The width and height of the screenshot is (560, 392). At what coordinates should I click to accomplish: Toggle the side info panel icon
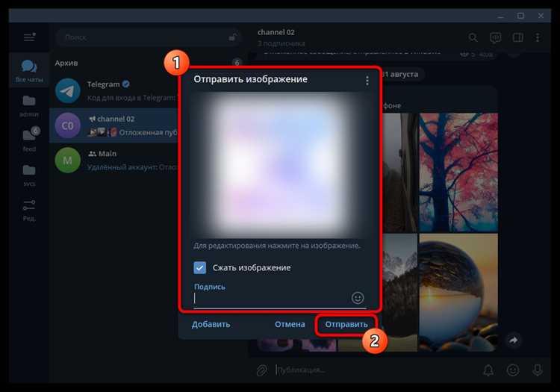tap(518, 37)
